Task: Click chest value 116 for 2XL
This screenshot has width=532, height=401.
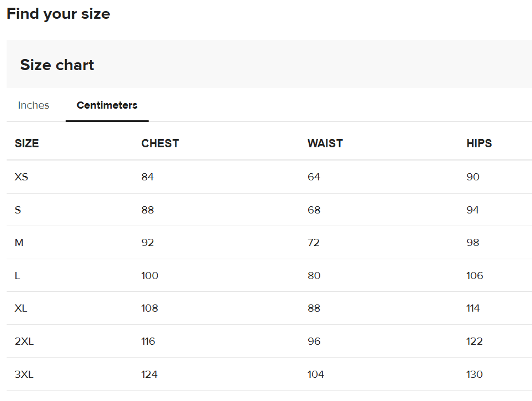Action: click(x=148, y=341)
